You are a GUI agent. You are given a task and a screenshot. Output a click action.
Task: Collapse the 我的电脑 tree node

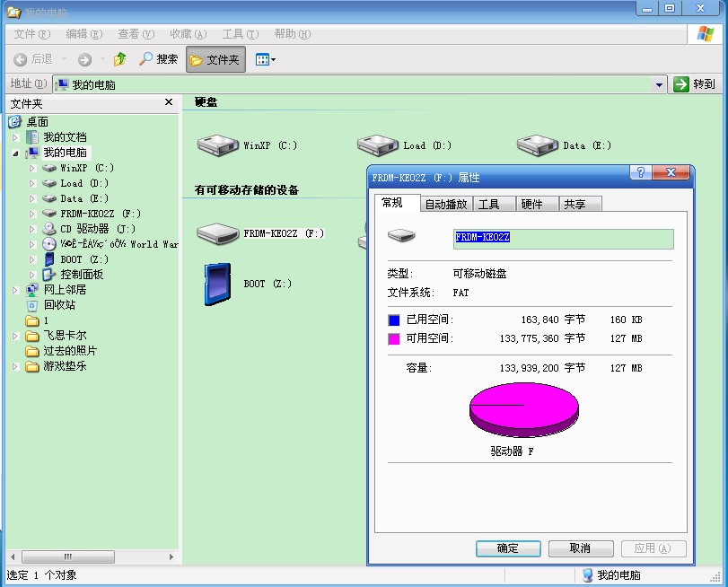(15, 153)
